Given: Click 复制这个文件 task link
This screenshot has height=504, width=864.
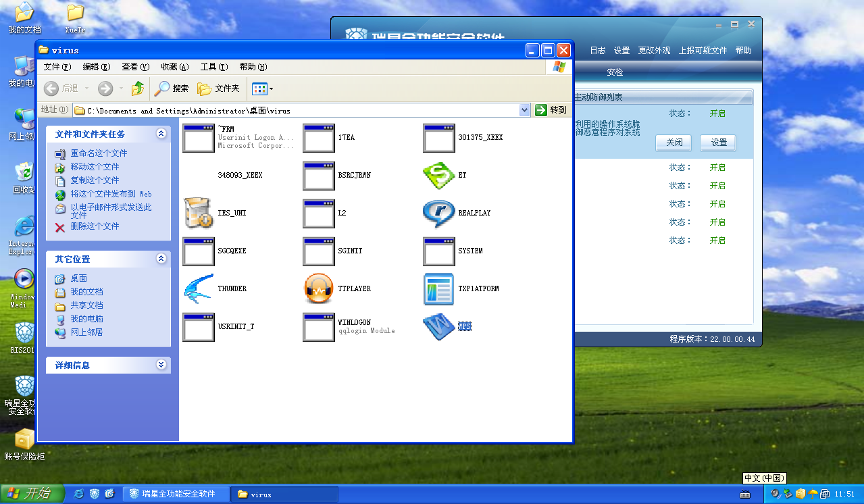Looking at the screenshot, I should click(x=95, y=180).
